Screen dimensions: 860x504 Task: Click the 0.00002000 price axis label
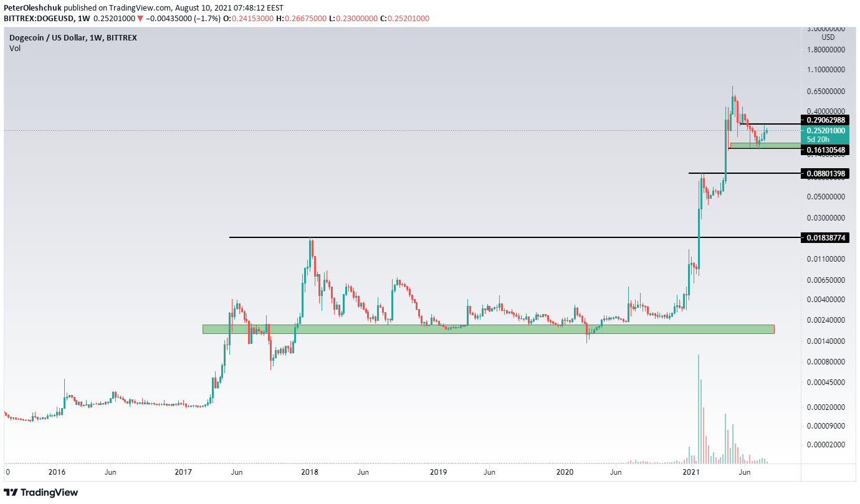(826, 445)
